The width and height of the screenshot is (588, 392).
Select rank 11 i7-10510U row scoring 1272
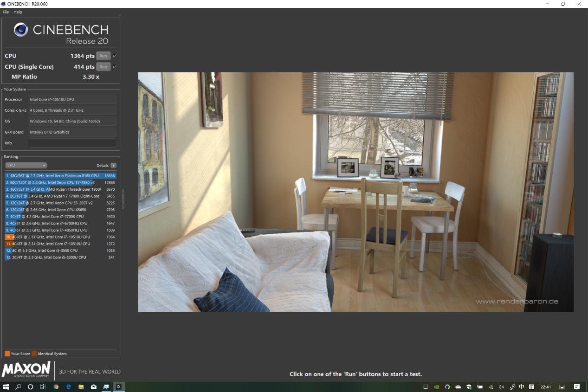click(x=60, y=244)
